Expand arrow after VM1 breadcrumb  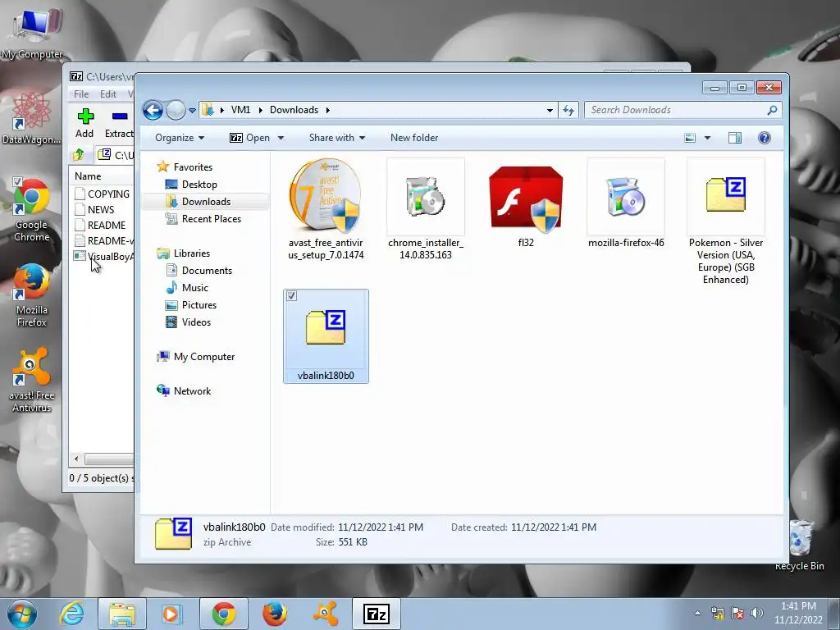coord(260,111)
